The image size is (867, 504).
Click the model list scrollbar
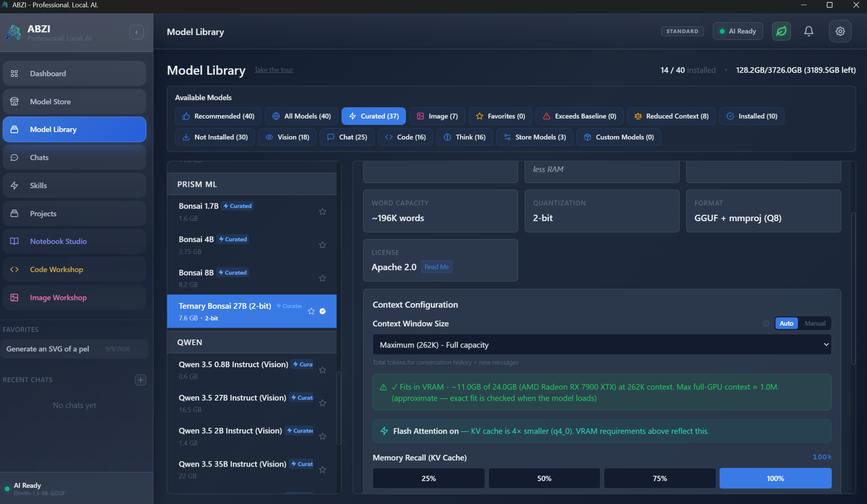tap(338, 408)
